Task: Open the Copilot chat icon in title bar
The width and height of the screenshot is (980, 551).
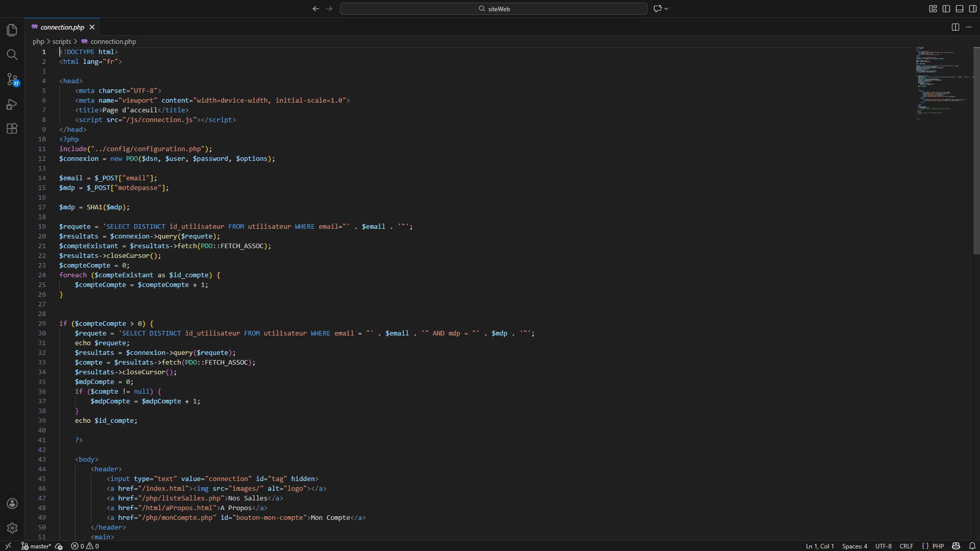Action: click(x=657, y=9)
